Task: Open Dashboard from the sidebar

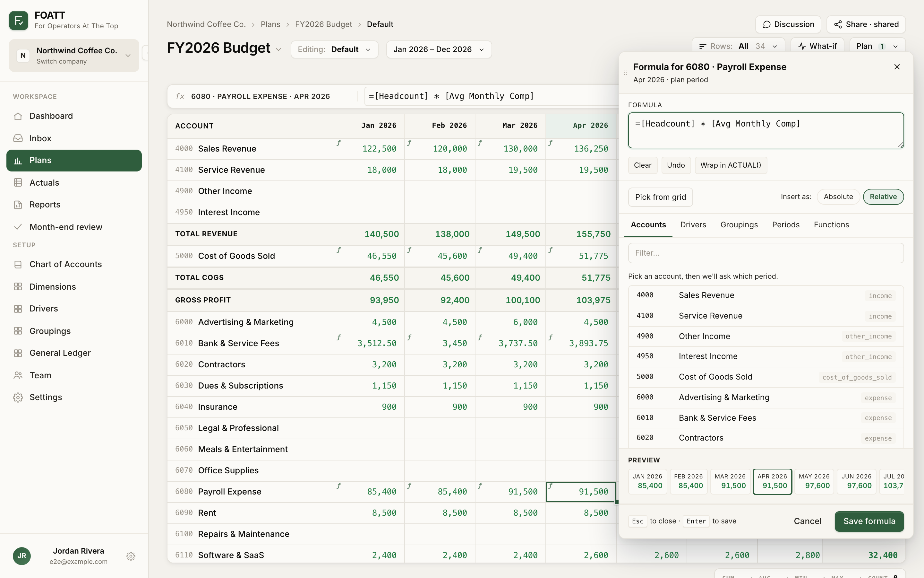Action: click(74, 116)
